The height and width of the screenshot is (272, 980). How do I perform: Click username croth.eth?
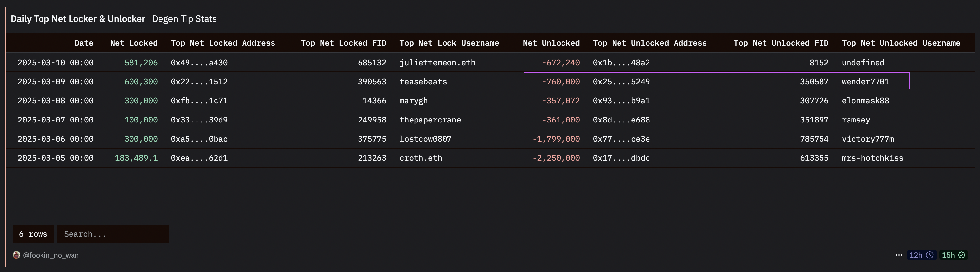pyautogui.click(x=420, y=158)
